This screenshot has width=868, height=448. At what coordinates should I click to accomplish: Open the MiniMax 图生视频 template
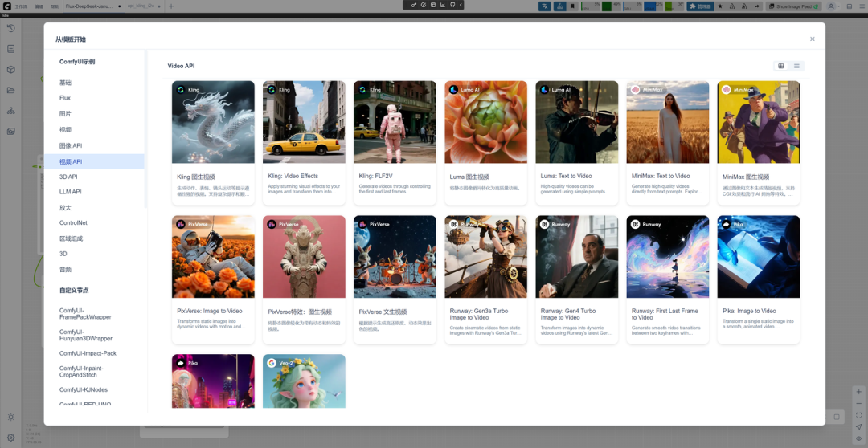pos(759,143)
